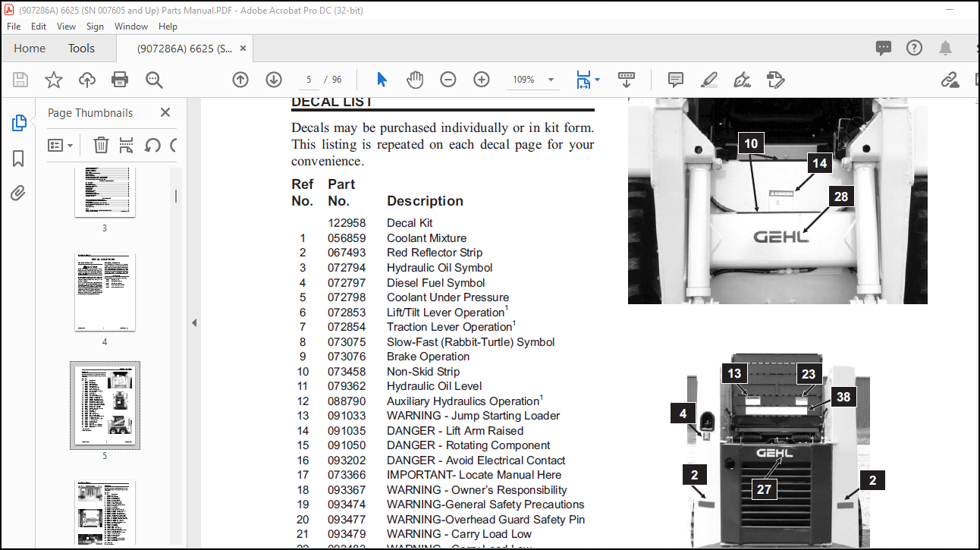
Task: Click the fit page scrolling tool icon
Action: tap(583, 80)
